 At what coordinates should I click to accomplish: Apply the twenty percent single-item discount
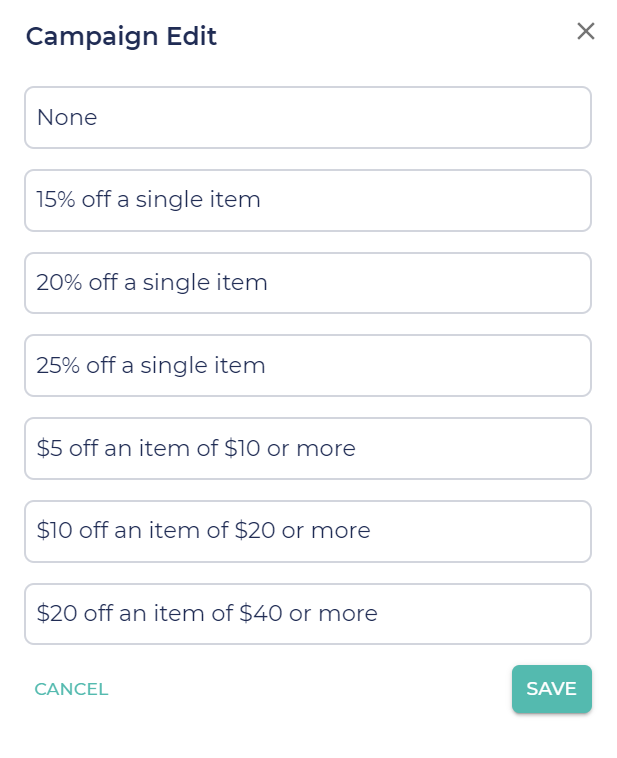click(308, 283)
